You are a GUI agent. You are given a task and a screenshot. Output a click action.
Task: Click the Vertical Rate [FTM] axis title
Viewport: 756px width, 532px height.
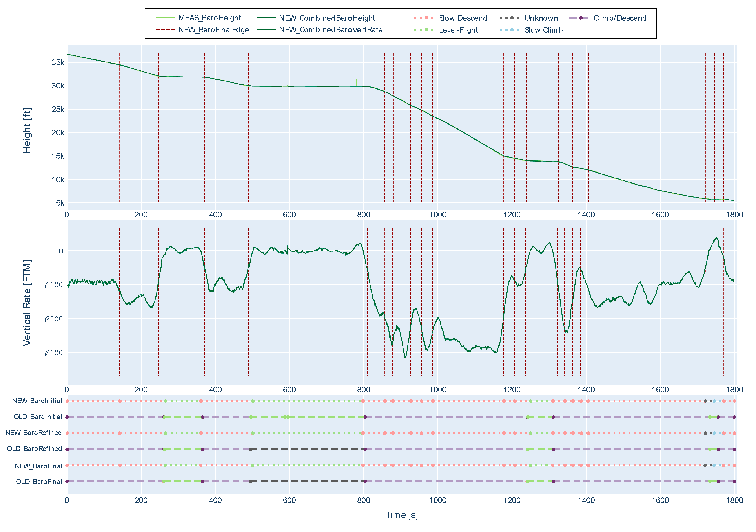tap(27, 303)
